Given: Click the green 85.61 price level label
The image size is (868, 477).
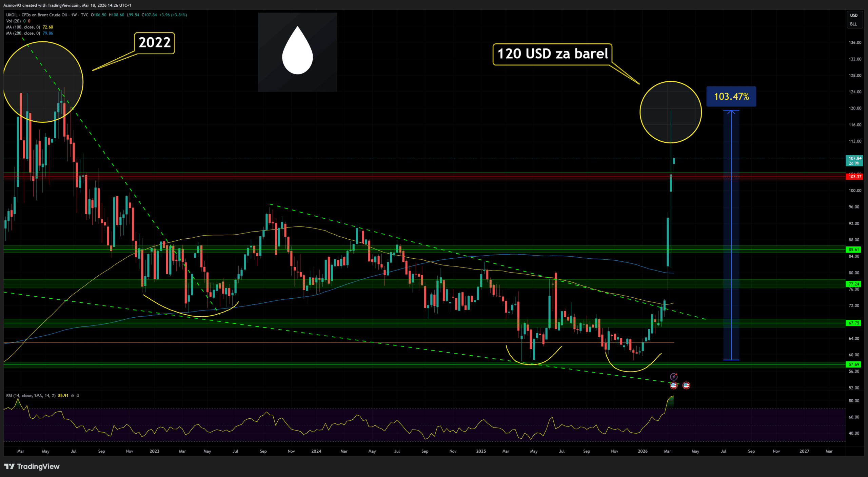Looking at the screenshot, I should (853, 250).
